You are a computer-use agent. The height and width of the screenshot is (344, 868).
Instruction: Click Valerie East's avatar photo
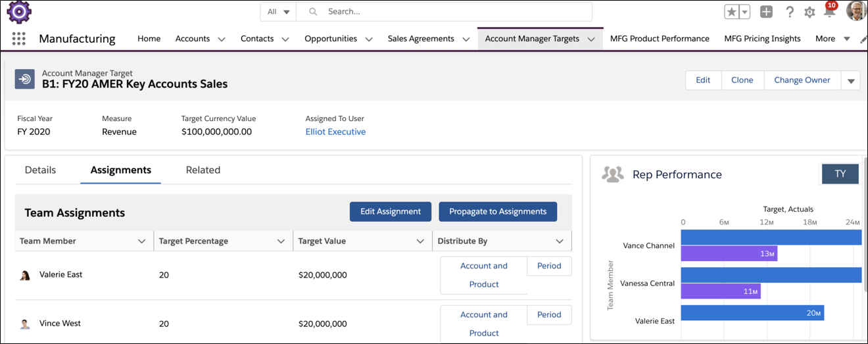pos(25,275)
